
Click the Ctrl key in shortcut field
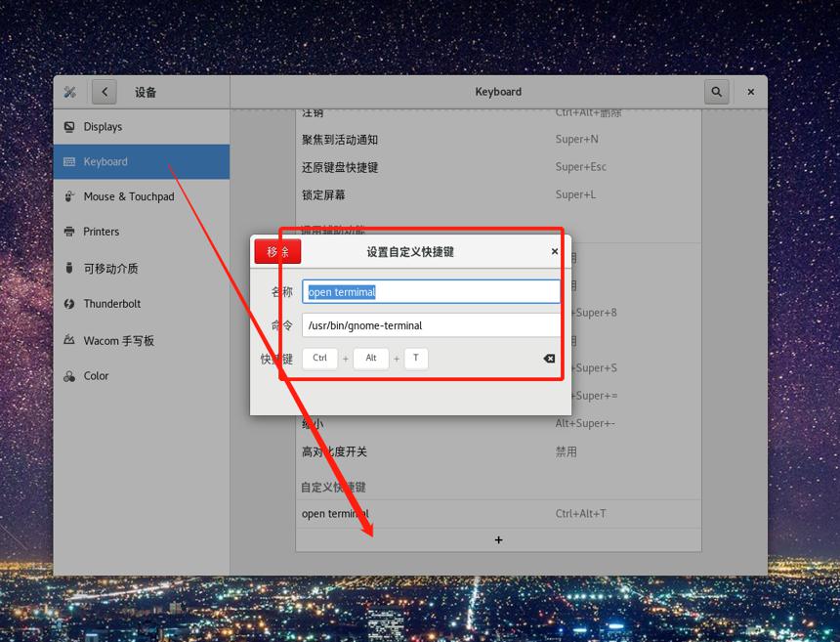[x=319, y=358]
